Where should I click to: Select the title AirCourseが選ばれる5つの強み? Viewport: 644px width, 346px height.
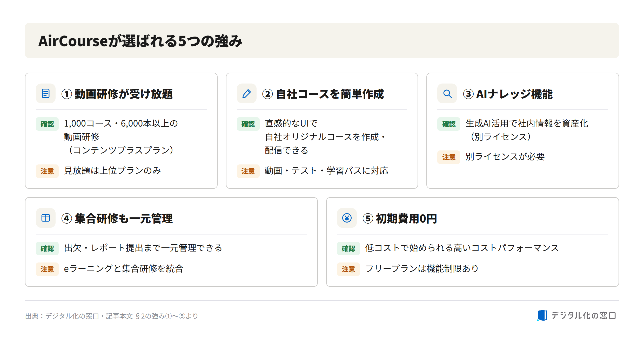pyautogui.click(x=140, y=41)
